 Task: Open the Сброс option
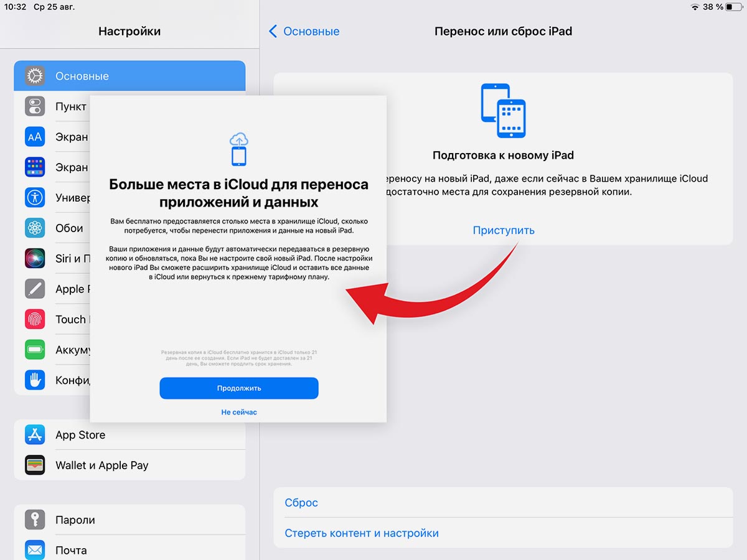(x=503, y=503)
